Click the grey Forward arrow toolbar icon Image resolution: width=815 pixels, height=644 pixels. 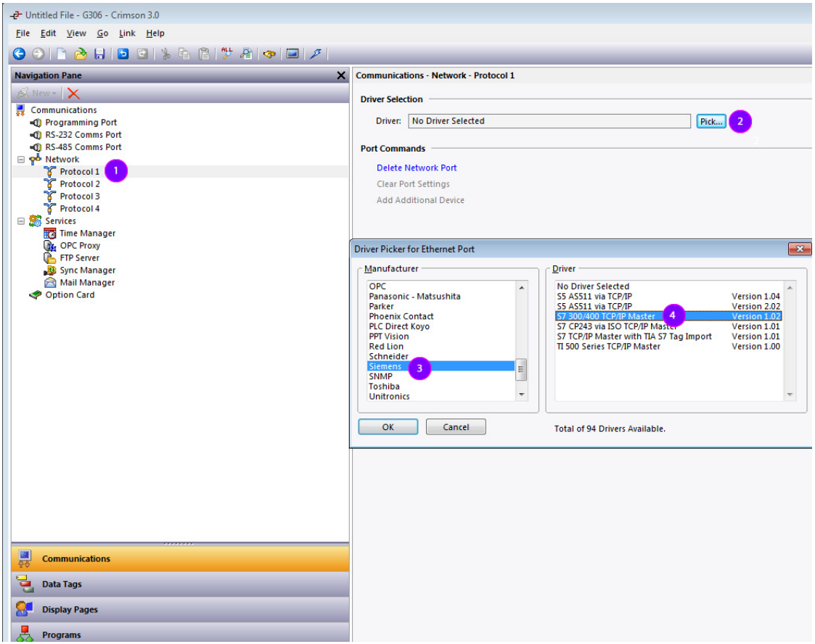point(38,54)
